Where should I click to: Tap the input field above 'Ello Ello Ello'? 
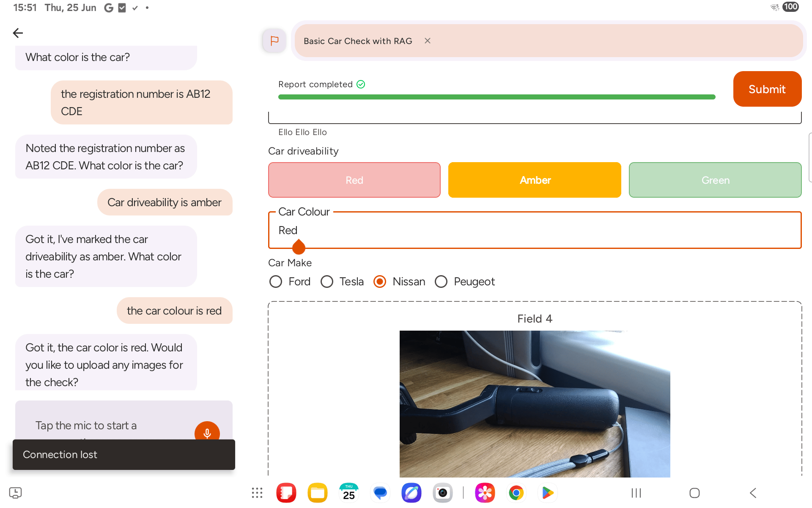(535, 118)
